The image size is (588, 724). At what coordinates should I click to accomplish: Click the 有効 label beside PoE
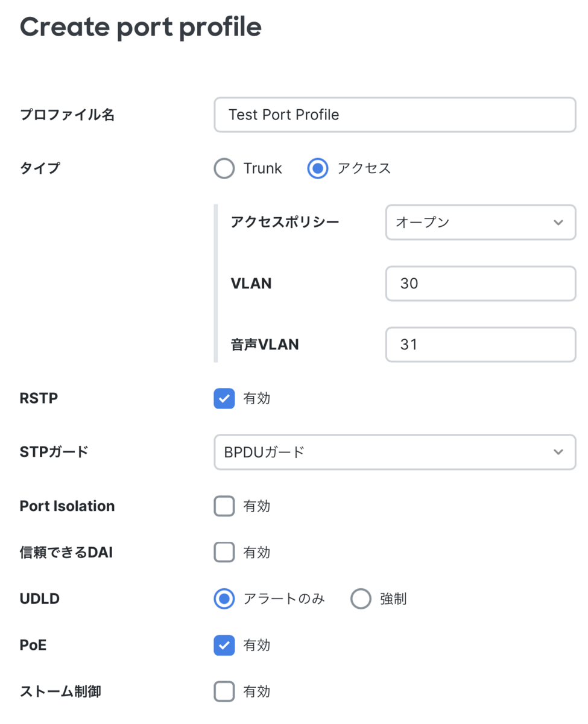pyautogui.click(x=257, y=646)
